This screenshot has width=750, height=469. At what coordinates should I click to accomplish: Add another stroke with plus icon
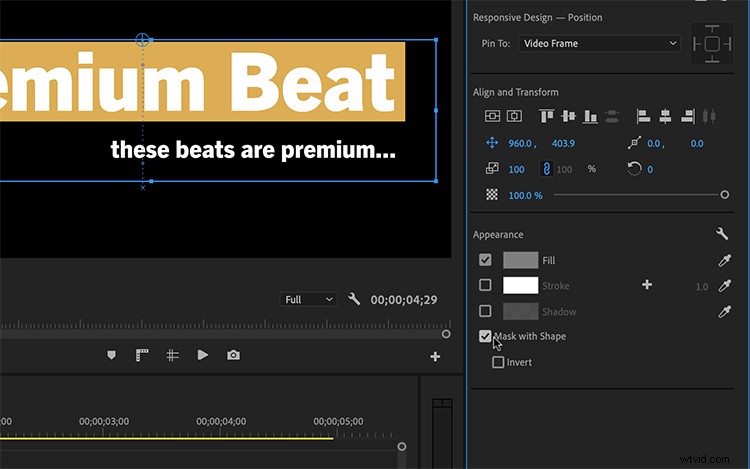(x=647, y=285)
